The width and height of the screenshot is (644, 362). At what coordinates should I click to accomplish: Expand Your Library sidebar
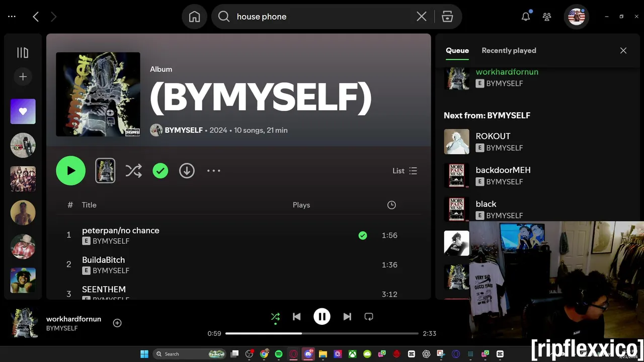point(23,53)
